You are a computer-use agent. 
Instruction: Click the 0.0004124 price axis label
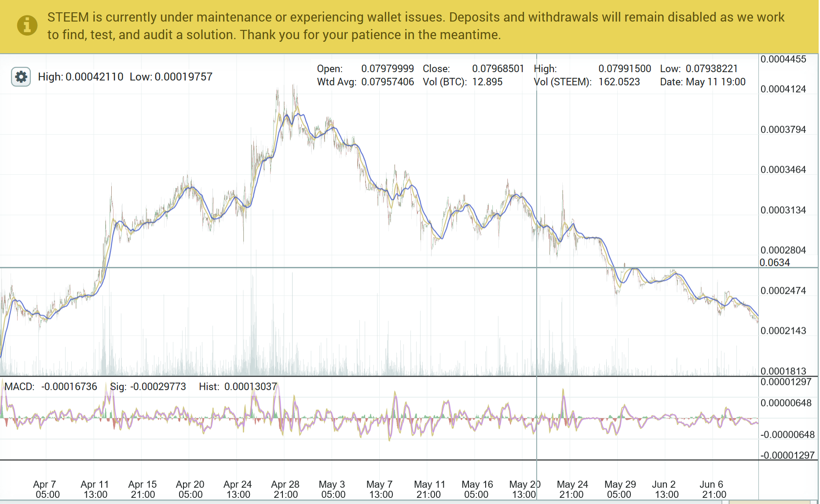tap(783, 89)
